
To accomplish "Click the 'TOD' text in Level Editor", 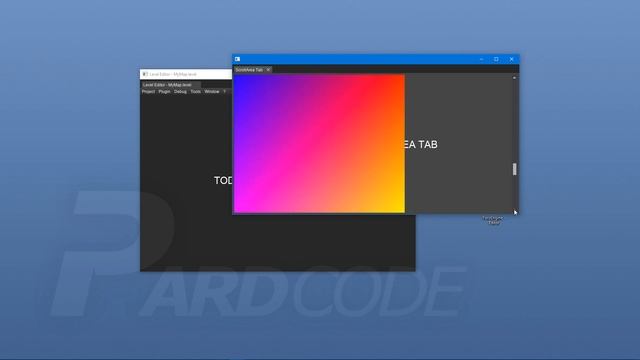I will 223,180.
